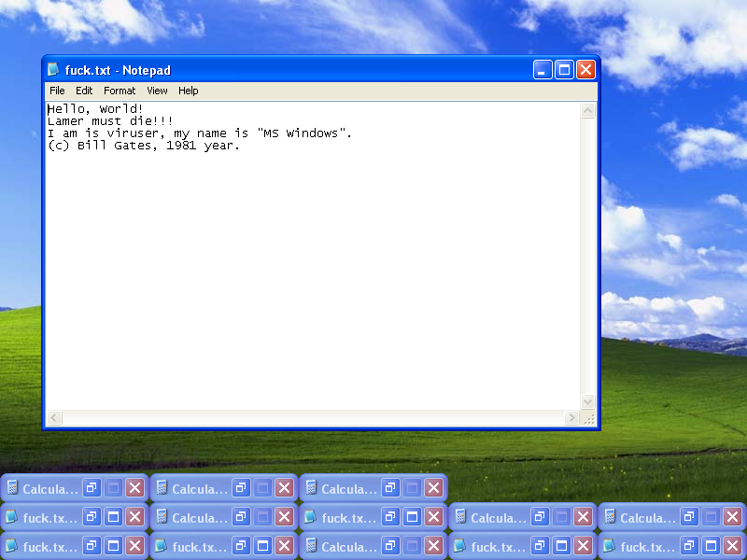Click the horizontal scrollbar left arrow

point(55,417)
